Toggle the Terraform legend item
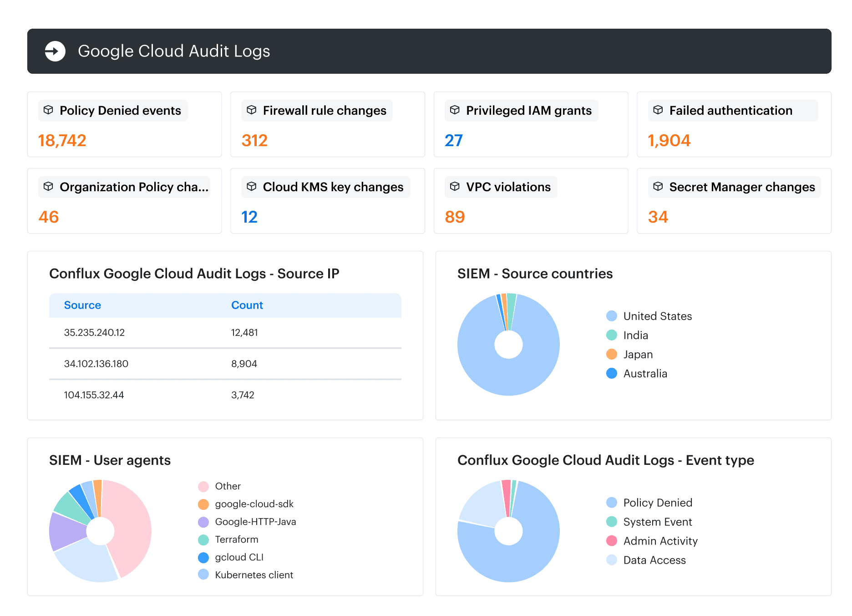 coord(228,540)
